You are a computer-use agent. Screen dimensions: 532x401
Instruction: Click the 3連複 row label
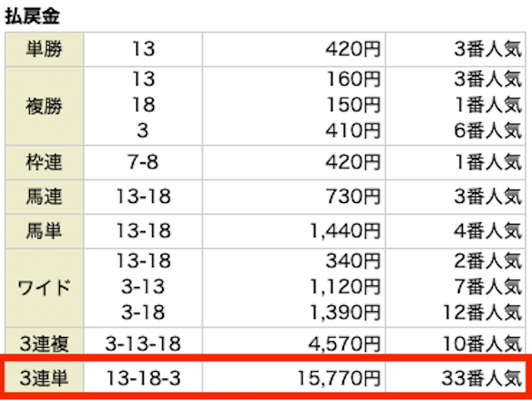coord(44,342)
